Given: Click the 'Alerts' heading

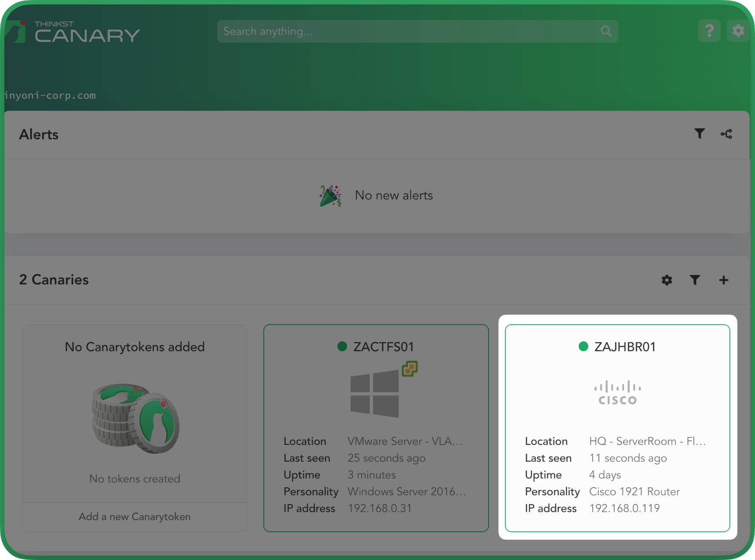Looking at the screenshot, I should (39, 134).
